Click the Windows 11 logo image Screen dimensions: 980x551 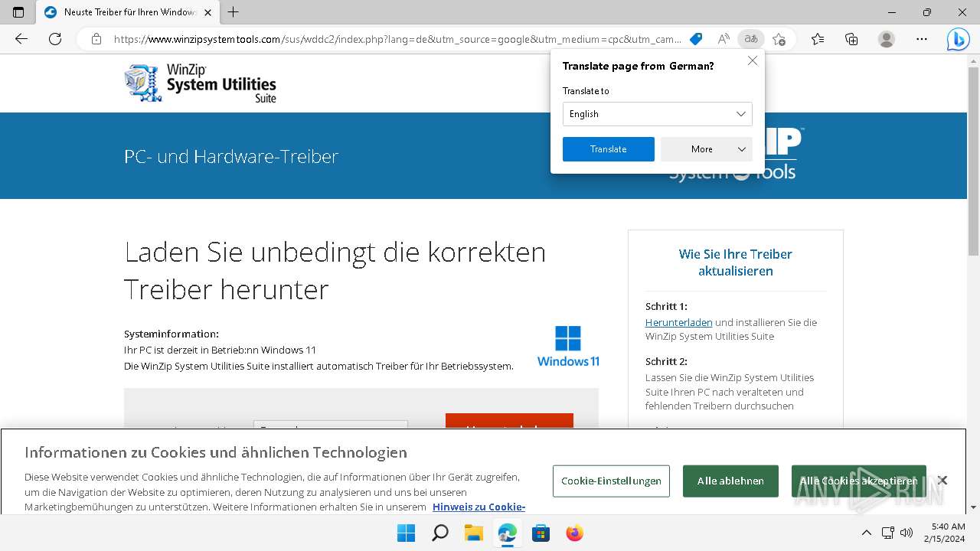(x=568, y=346)
